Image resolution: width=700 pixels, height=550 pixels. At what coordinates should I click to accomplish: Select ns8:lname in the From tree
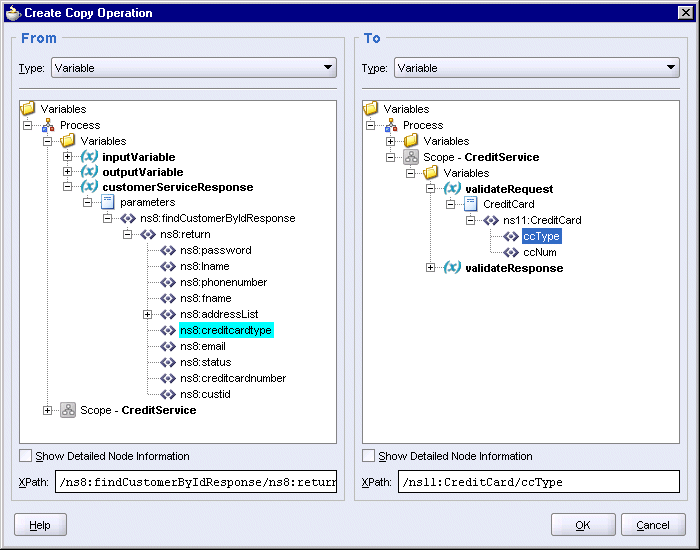(205, 267)
